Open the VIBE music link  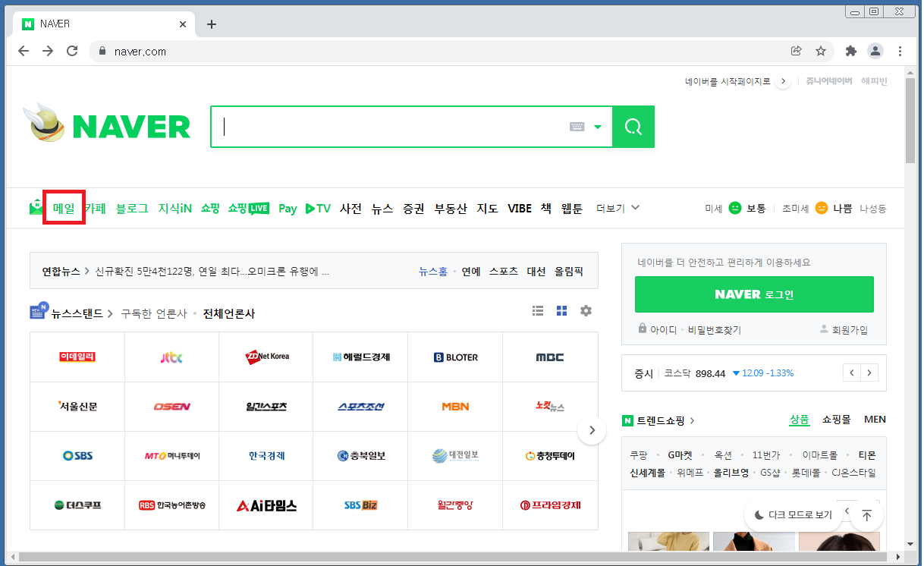click(x=520, y=208)
